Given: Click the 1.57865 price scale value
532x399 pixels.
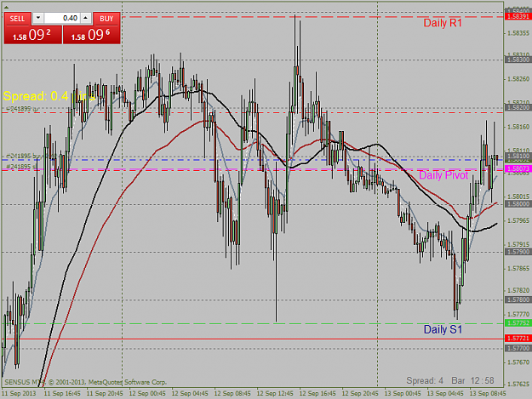Looking at the screenshot, I should click(518, 269).
